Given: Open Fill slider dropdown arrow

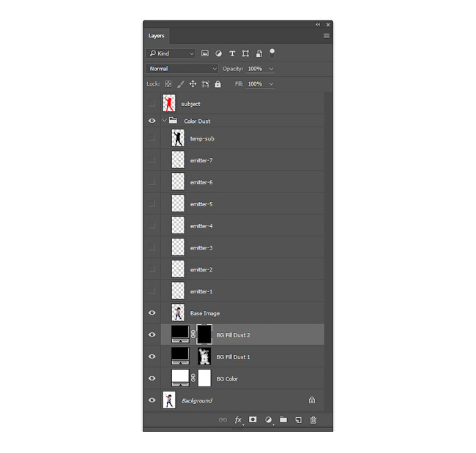Looking at the screenshot, I should pyautogui.click(x=272, y=84).
